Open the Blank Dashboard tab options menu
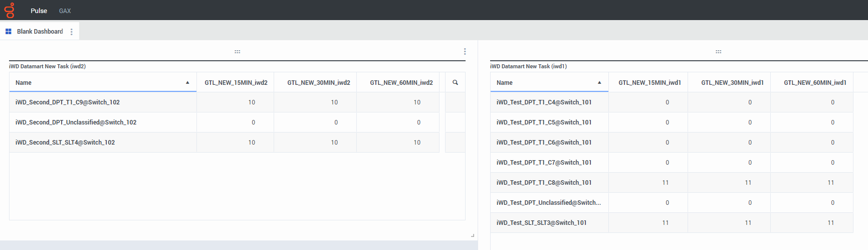Viewport: 868px width, 250px height. click(72, 32)
